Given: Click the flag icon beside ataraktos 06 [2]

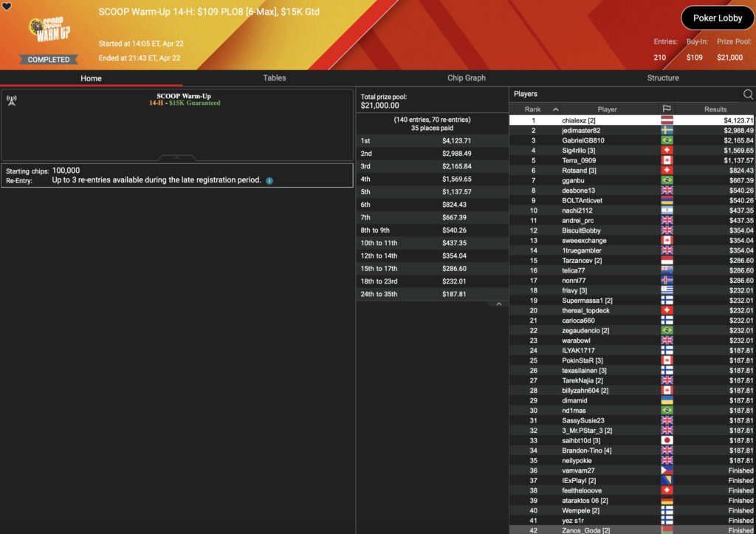Looking at the screenshot, I should click(x=667, y=501).
